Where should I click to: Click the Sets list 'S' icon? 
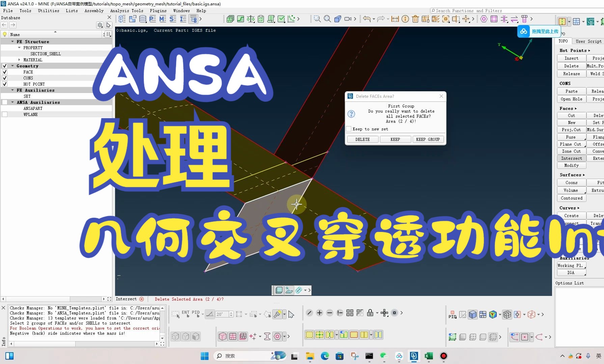point(173,19)
